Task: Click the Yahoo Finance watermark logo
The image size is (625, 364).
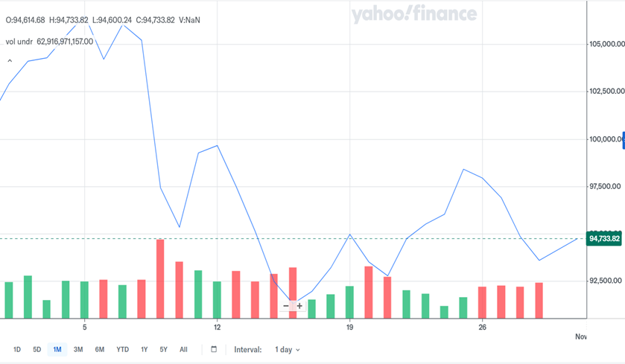Action: [x=413, y=14]
